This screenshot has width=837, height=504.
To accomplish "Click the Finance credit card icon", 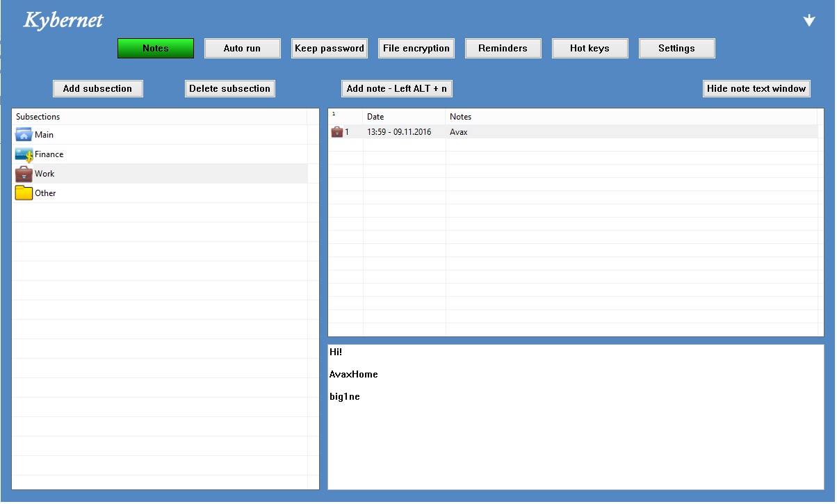I will coord(24,154).
